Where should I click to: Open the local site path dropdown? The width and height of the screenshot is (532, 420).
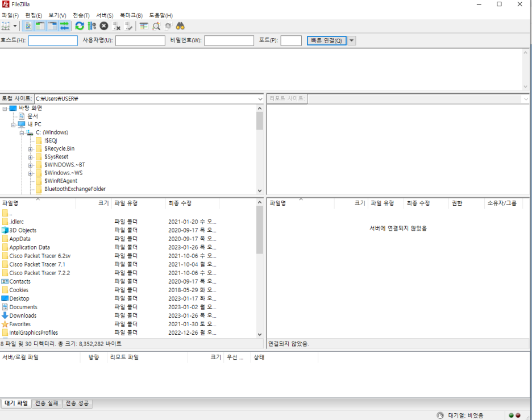tap(260, 99)
